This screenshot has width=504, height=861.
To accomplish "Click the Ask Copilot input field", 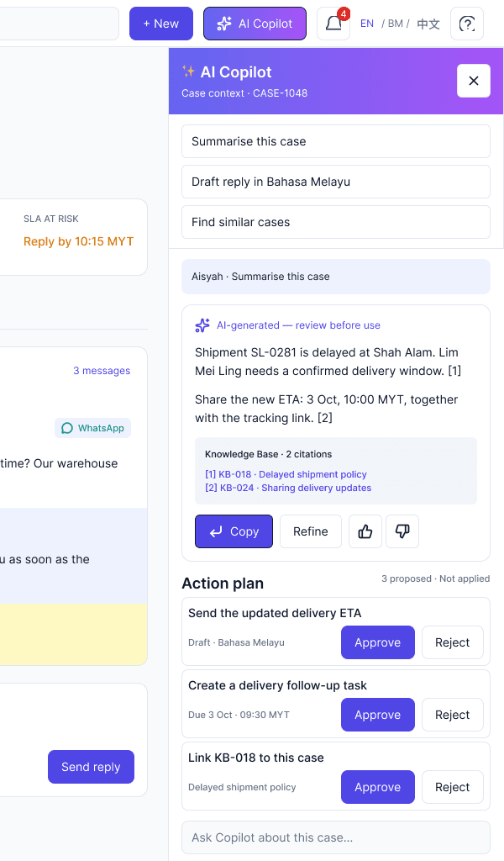I will pos(336,837).
